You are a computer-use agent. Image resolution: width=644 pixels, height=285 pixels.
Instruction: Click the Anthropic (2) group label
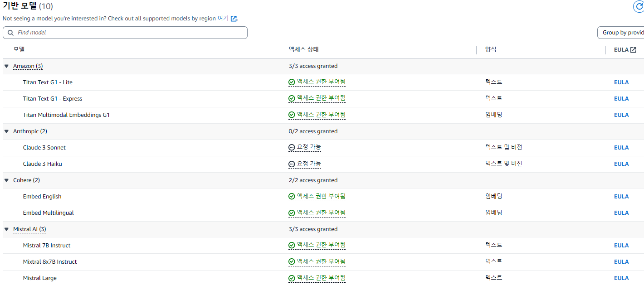point(30,131)
